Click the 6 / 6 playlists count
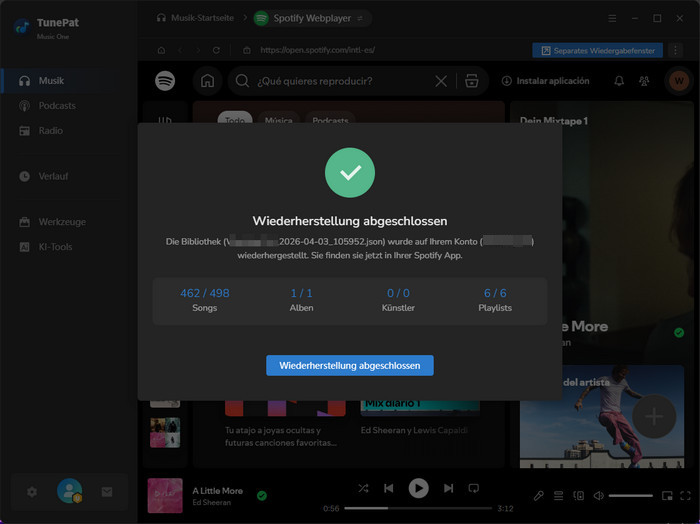 pos(495,293)
